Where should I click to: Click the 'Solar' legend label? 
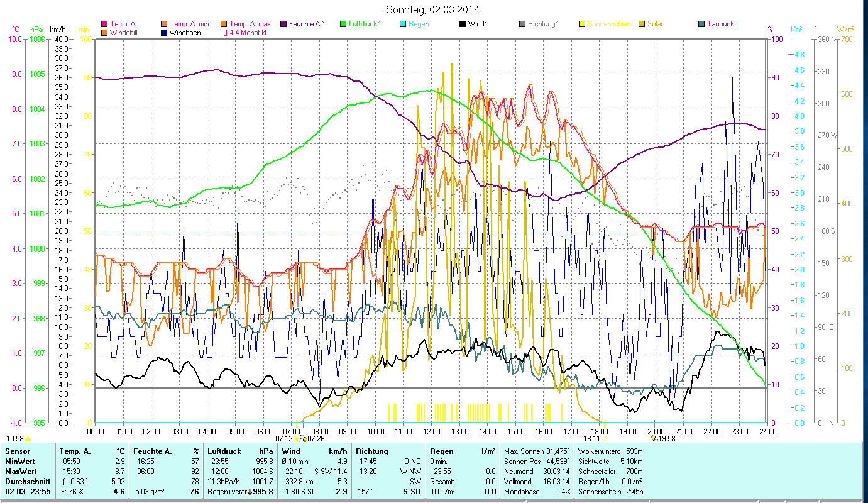pos(655,24)
